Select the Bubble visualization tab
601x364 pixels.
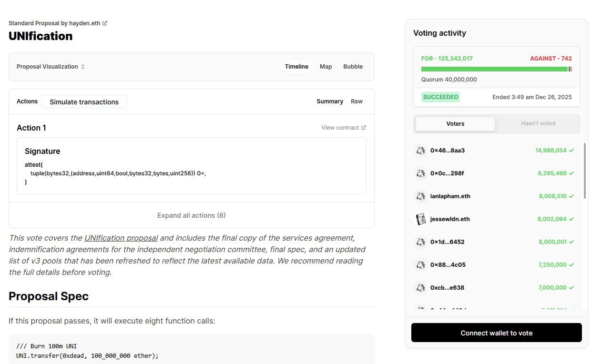(353, 67)
